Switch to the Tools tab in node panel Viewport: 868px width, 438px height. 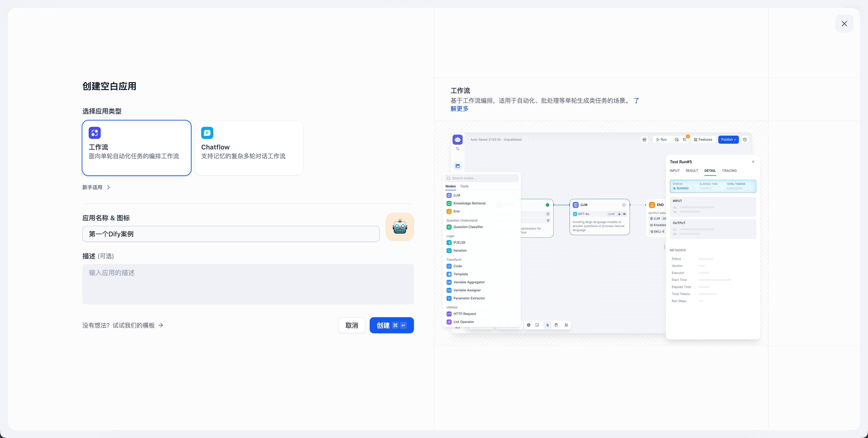pyautogui.click(x=464, y=186)
